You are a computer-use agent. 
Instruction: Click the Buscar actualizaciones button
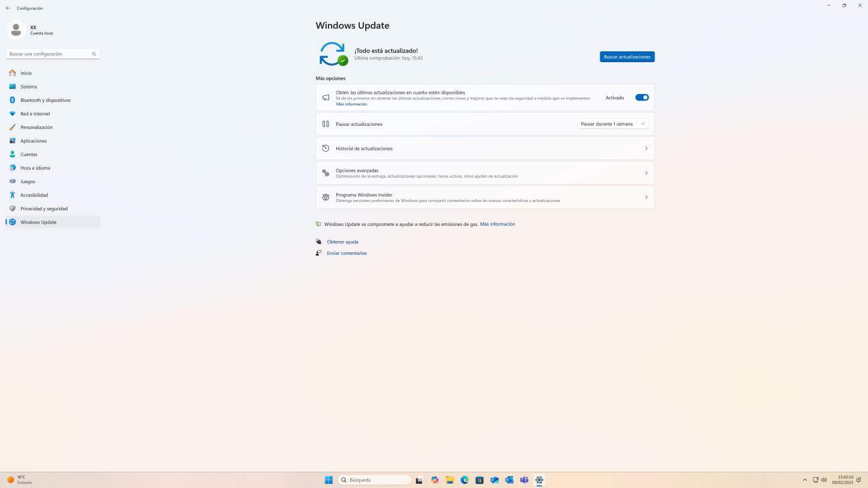[x=627, y=57]
